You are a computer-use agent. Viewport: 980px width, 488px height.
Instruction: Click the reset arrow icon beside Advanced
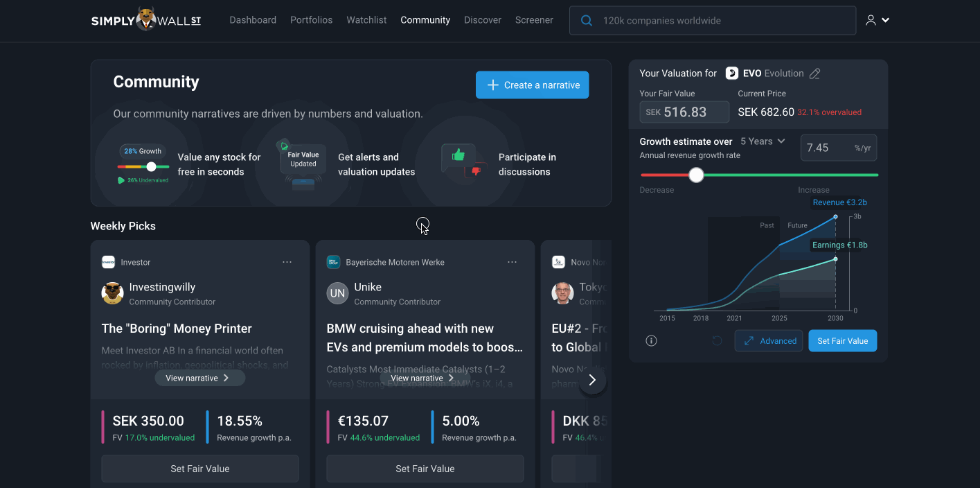(718, 341)
